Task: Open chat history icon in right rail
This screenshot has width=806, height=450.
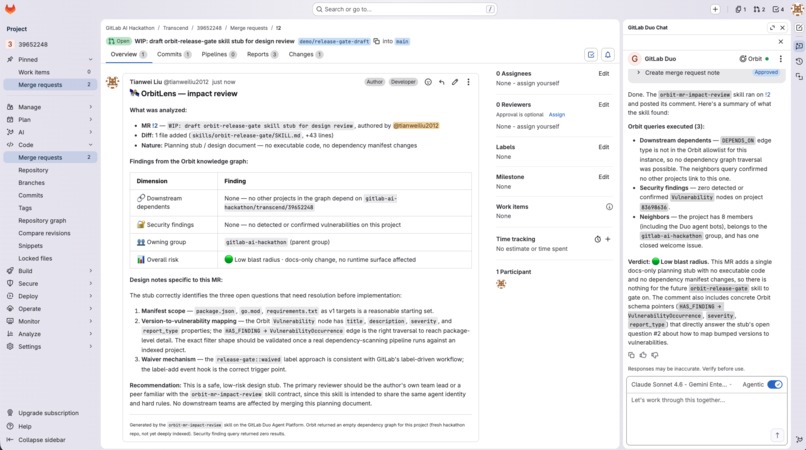Action: coord(799,61)
